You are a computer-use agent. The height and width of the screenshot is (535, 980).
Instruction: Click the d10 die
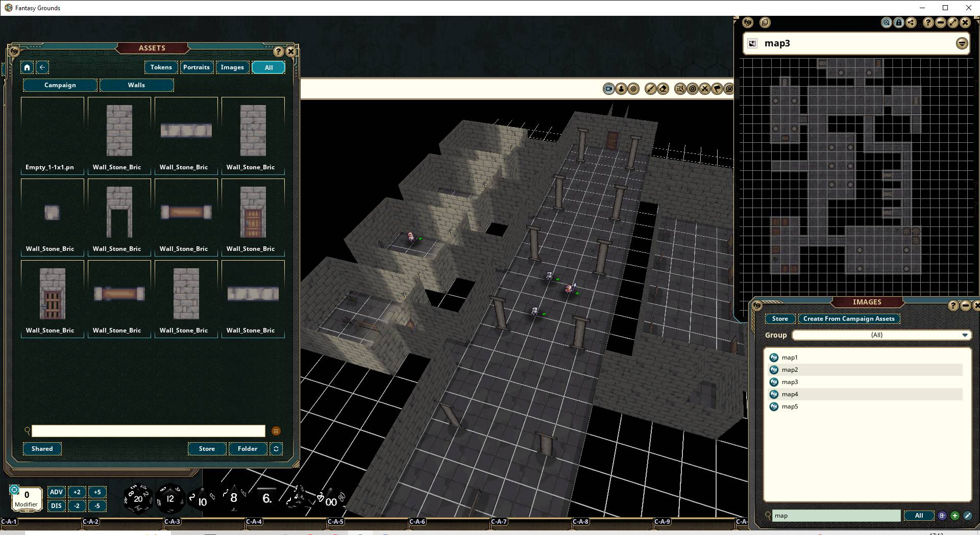(202, 500)
